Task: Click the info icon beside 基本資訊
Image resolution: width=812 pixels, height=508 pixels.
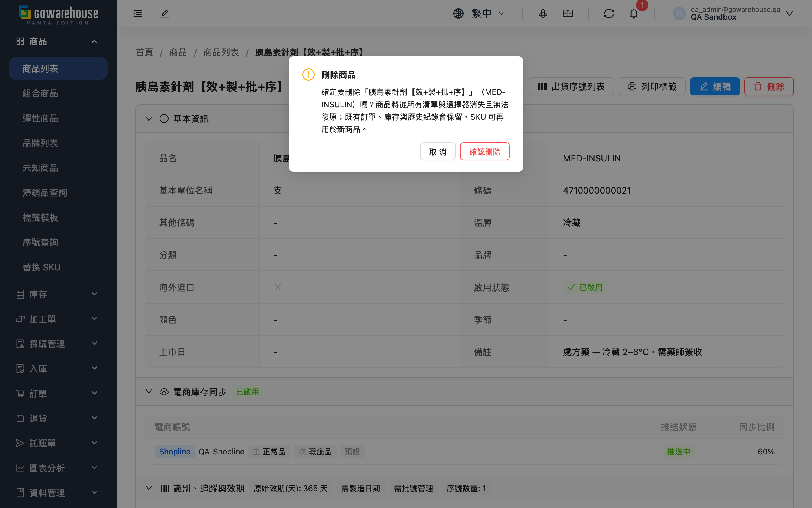Action: point(164,119)
